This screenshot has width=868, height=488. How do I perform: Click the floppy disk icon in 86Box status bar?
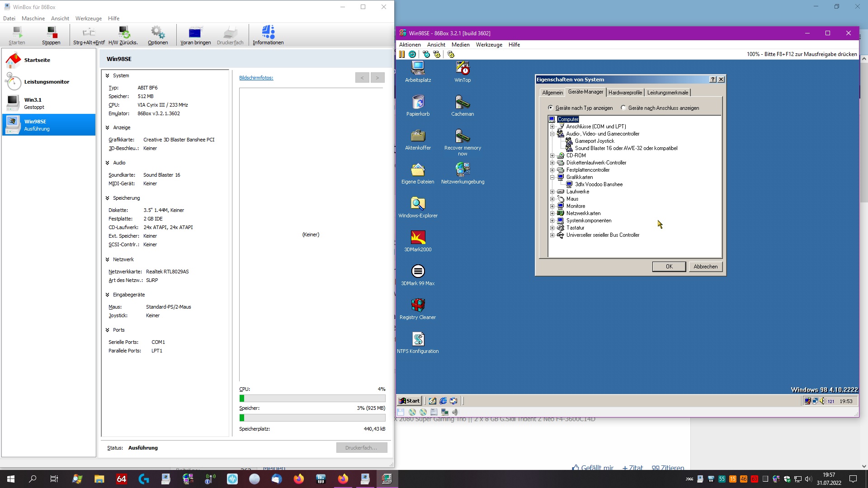[x=401, y=412]
